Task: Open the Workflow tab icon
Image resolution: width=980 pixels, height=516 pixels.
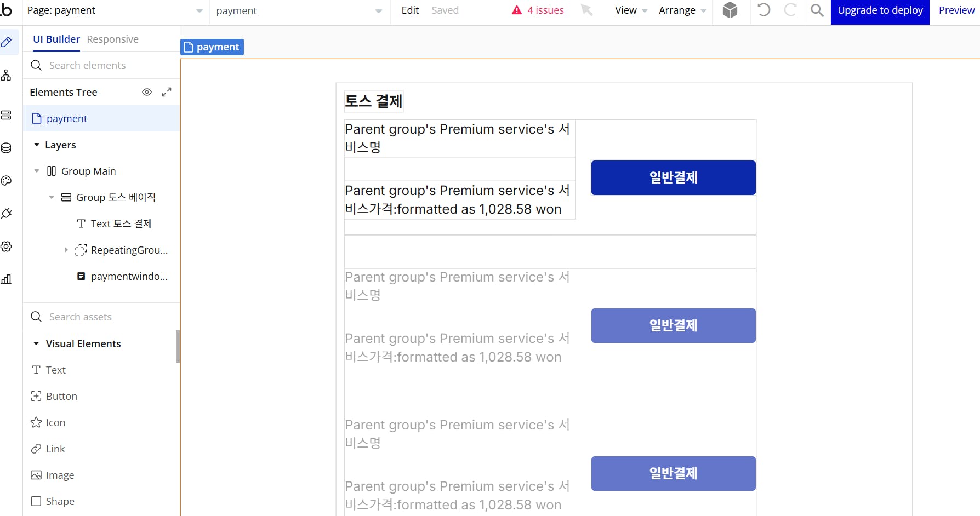Action: click(x=6, y=75)
